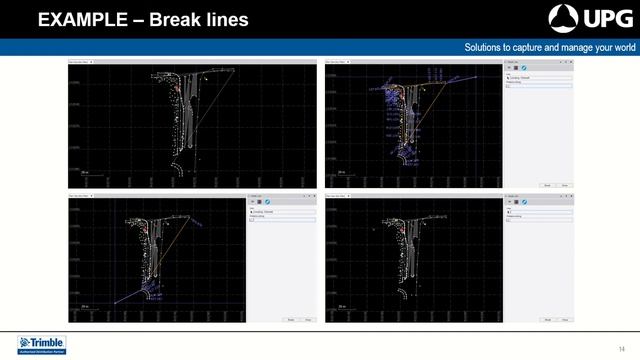This screenshot has width=640, height=360.
Task: Click the Close button in lower-left screenshot panel
Action: pos(308,320)
